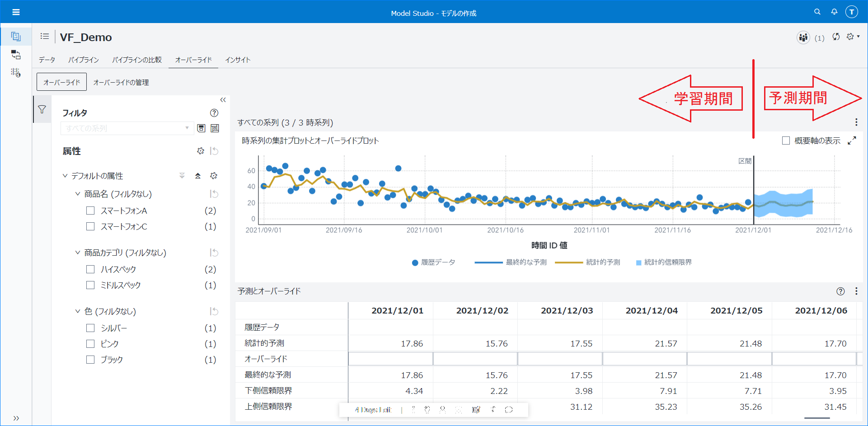Toggle 統計的予測 legend entry
Viewport: 868px width, 426px height.
point(587,262)
